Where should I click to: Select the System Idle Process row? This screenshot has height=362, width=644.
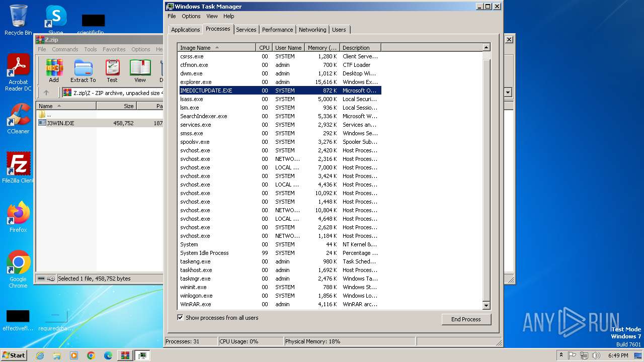pos(280,253)
